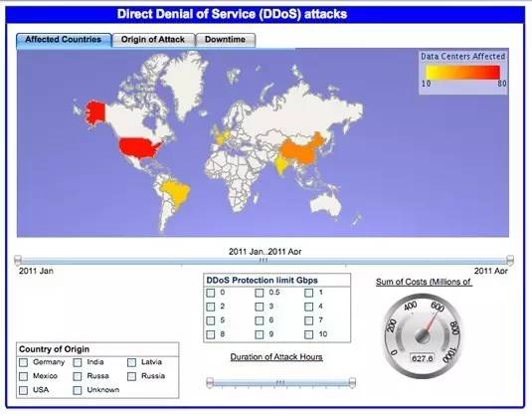Enable the Latvia origin checkbox
The image size is (532, 416).
pyautogui.click(x=131, y=362)
